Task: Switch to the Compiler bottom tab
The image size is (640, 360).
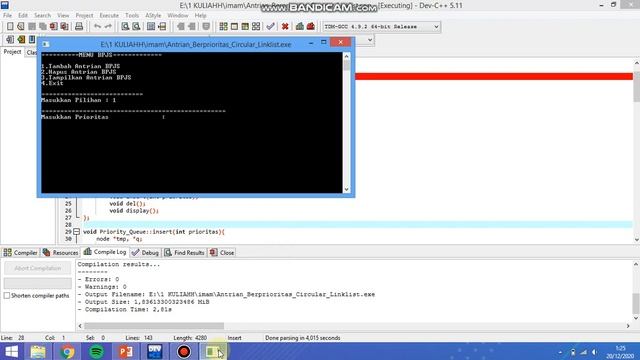Action: 20,253
